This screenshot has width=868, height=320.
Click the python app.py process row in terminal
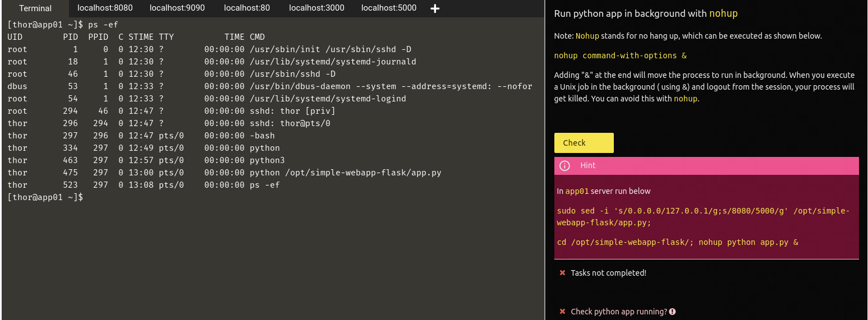click(224, 173)
